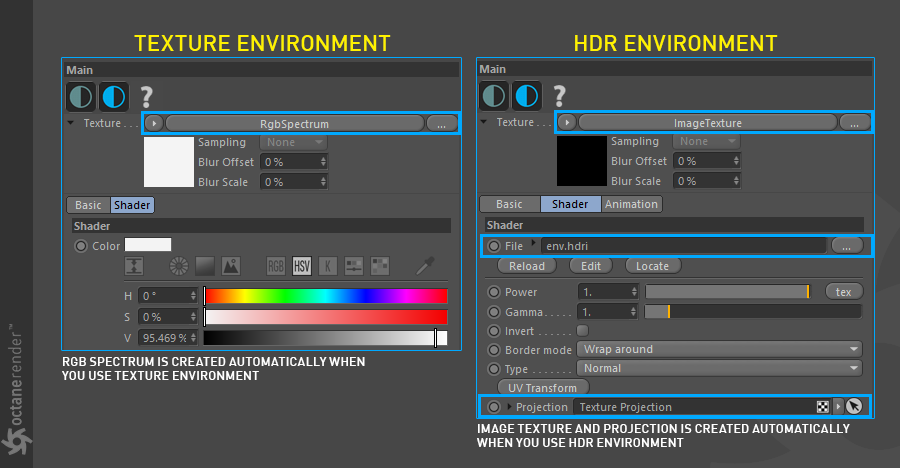Click the tex button beside Power
Viewport: 900px width, 468px height.
[844, 292]
